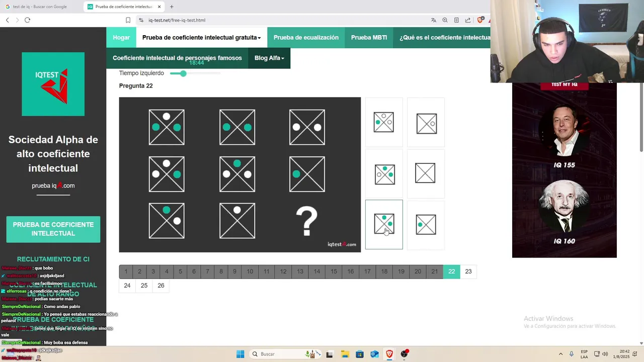The width and height of the screenshot is (644, 362).
Task: Close the iq-test tab with its X
Action: 159,7
